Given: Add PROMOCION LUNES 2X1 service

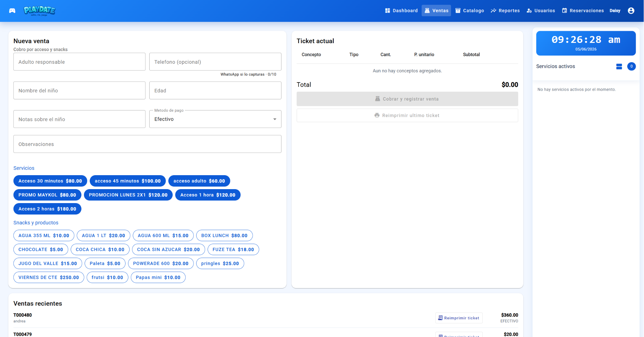Looking at the screenshot, I should (128, 195).
